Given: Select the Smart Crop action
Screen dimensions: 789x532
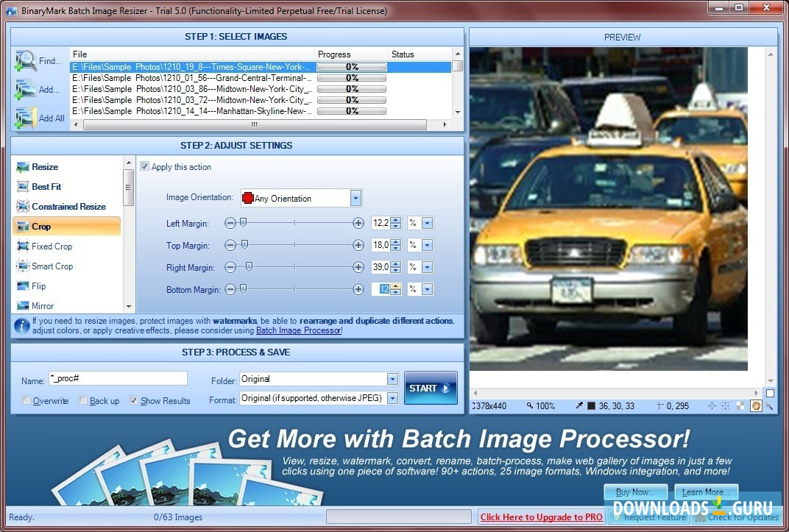Looking at the screenshot, I should (x=52, y=266).
